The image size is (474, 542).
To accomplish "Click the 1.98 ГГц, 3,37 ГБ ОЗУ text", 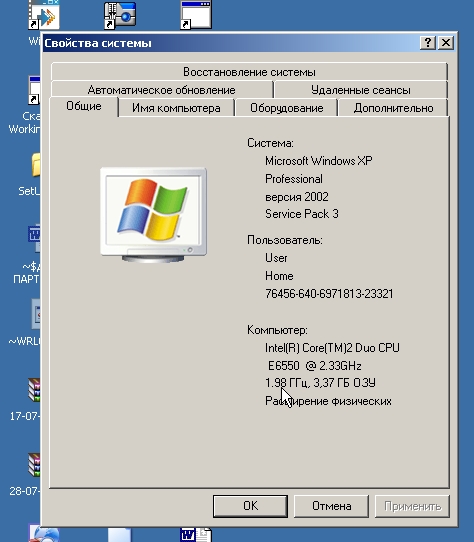I will [x=320, y=383].
